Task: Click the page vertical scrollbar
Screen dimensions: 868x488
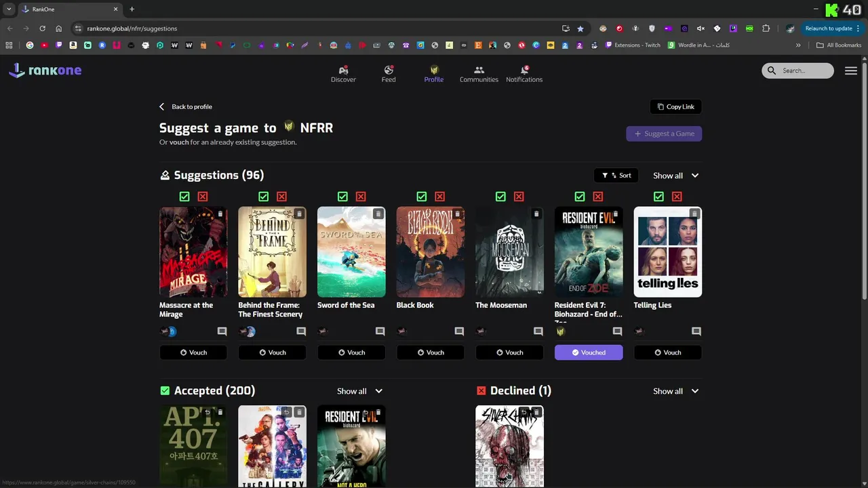Action: (x=864, y=180)
